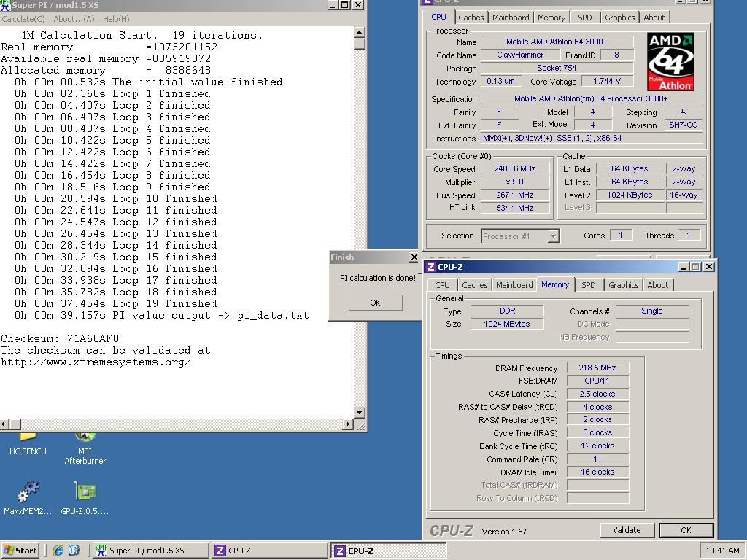The image size is (747, 560).
Task: Click the Memory Size value 1024 MBytes
Action: pos(507,324)
